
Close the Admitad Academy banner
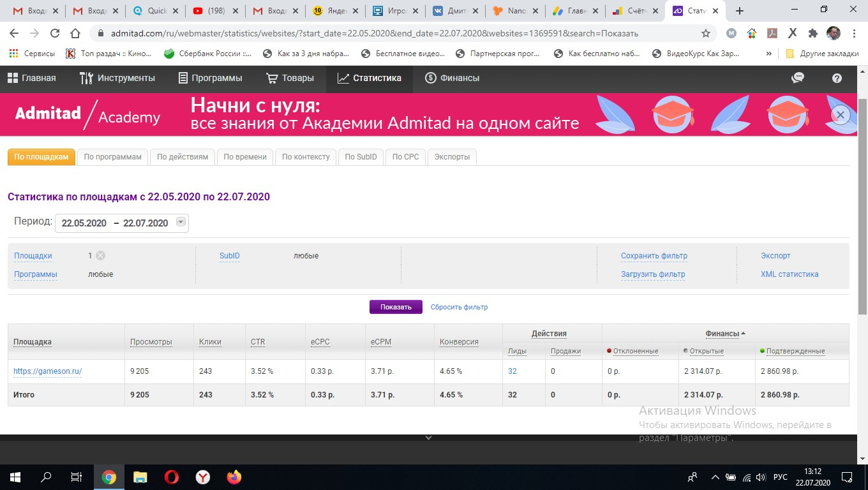click(x=841, y=115)
